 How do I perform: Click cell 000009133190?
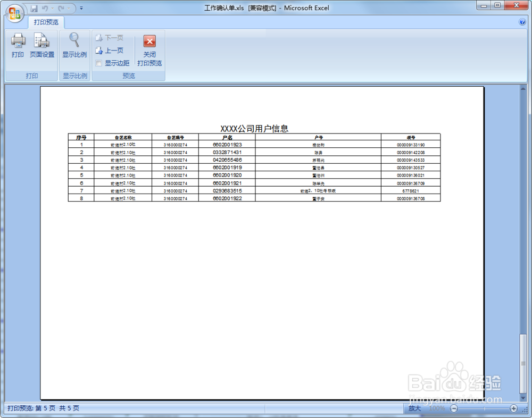pos(411,145)
